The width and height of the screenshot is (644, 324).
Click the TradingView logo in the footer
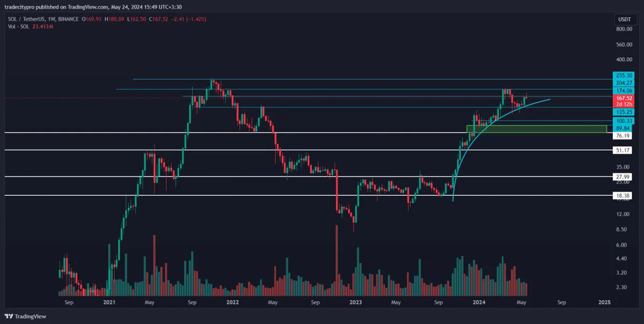click(x=25, y=316)
